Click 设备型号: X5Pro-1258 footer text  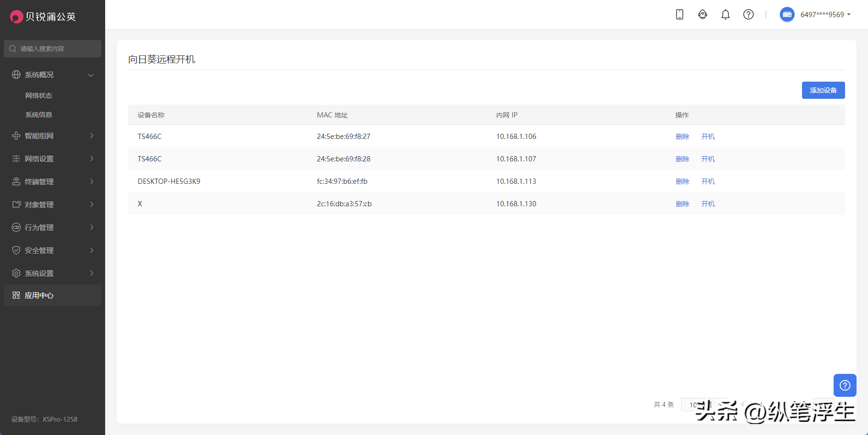coord(44,419)
